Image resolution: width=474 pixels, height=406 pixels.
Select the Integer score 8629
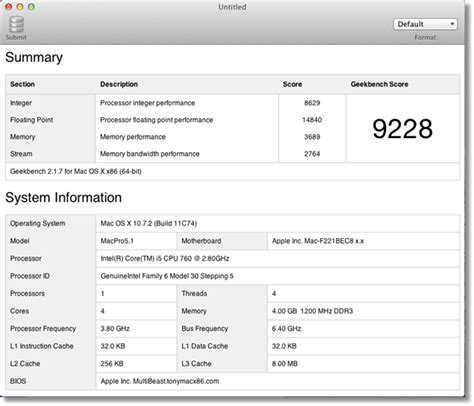click(312, 103)
